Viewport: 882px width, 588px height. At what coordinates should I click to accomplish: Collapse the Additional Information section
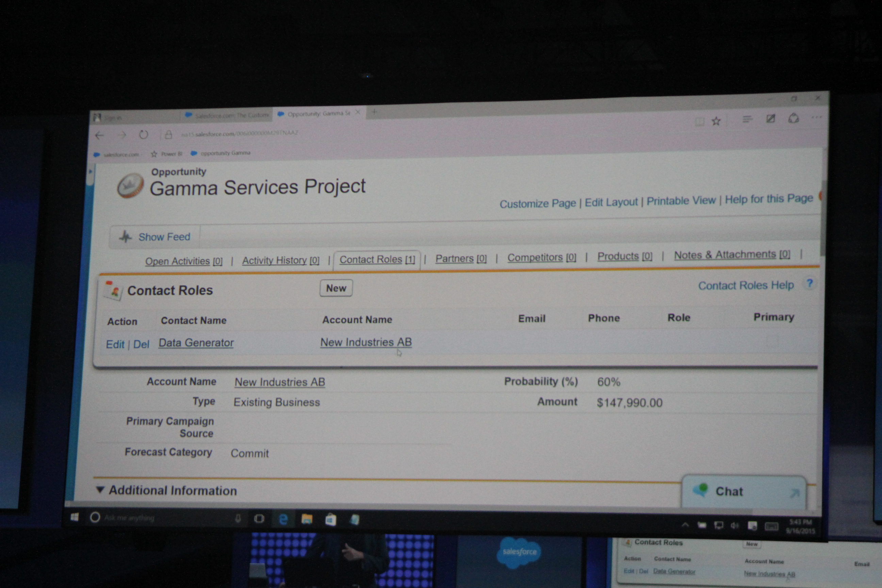100,490
